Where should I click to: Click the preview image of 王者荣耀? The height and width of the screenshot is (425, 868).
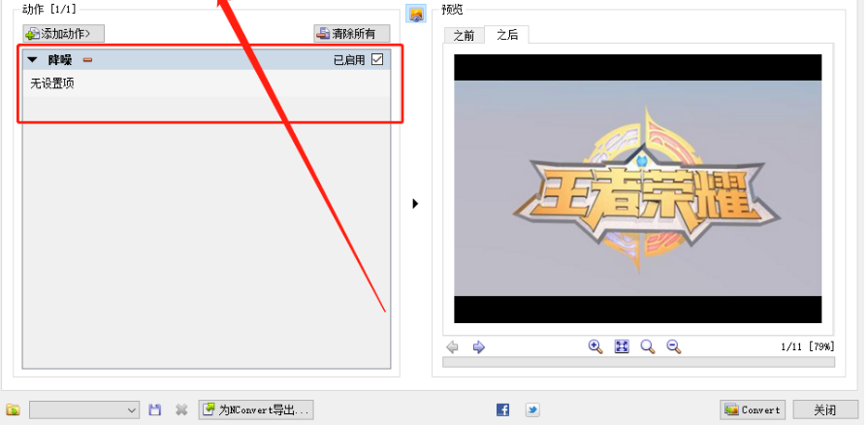coord(638,188)
